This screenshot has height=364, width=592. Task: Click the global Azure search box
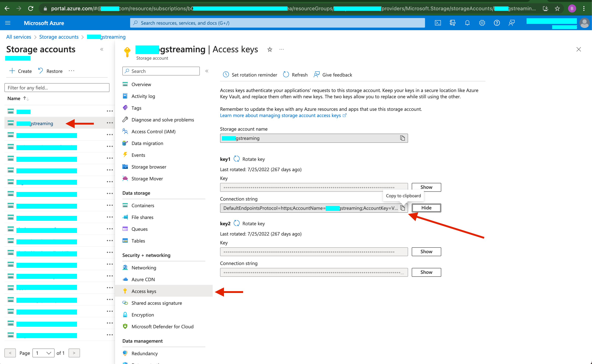277,23
